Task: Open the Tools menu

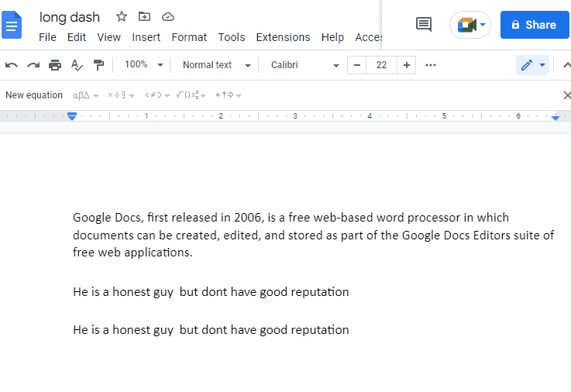Action: (232, 37)
